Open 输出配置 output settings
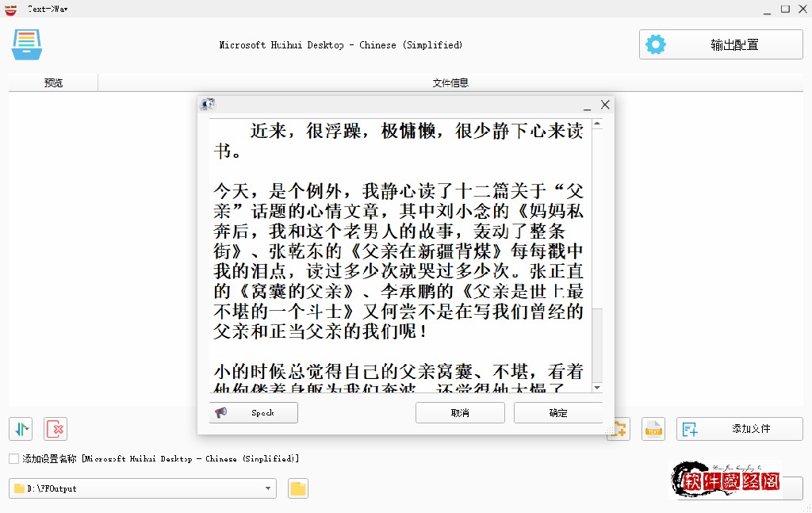Image resolution: width=812 pixels, height=513 pixels. (x=720, y=44)
